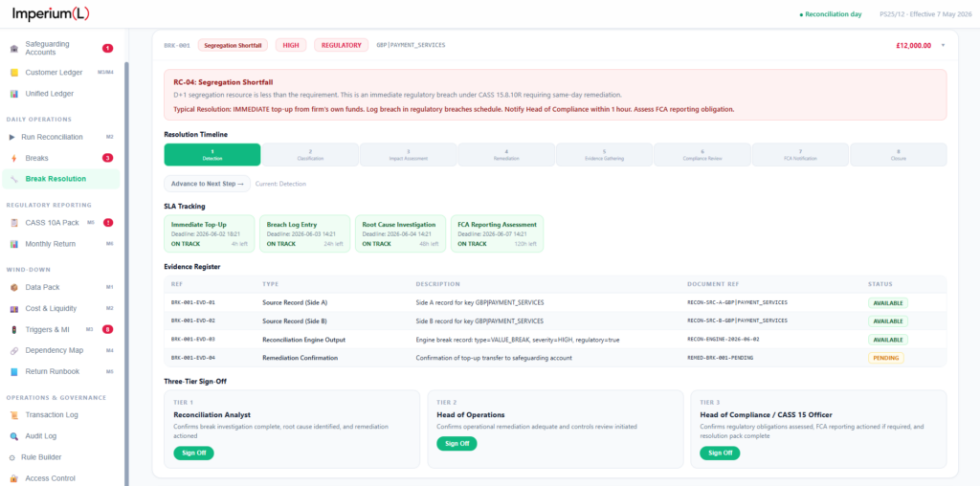Viewport: 980px width, 486px height.
Task: Click the Break Resolution wrench icon
Action: 14,179
